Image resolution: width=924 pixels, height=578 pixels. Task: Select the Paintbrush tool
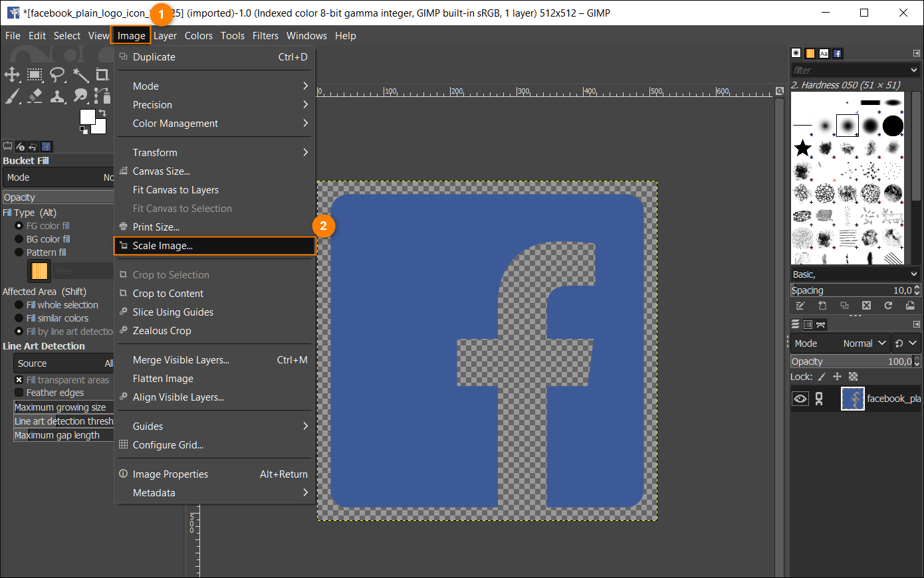(x=12, y=96)
